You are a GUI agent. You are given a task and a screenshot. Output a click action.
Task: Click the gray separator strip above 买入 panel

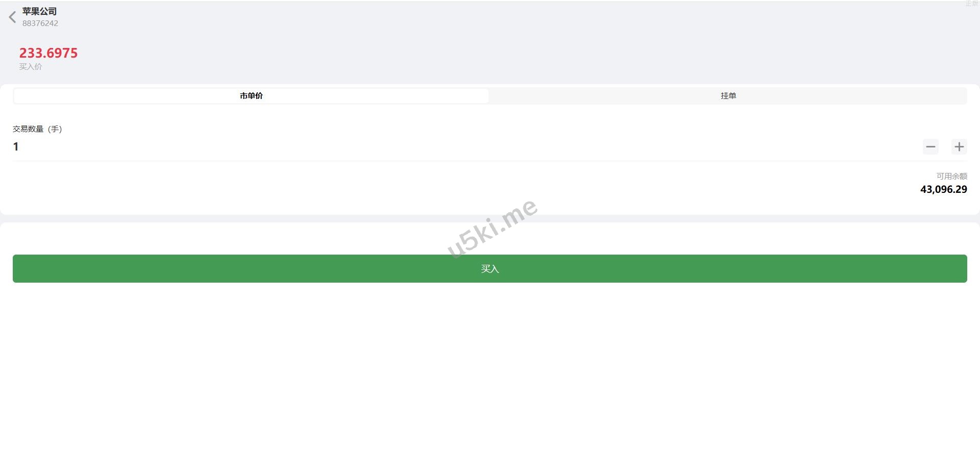tap(490, 218)
